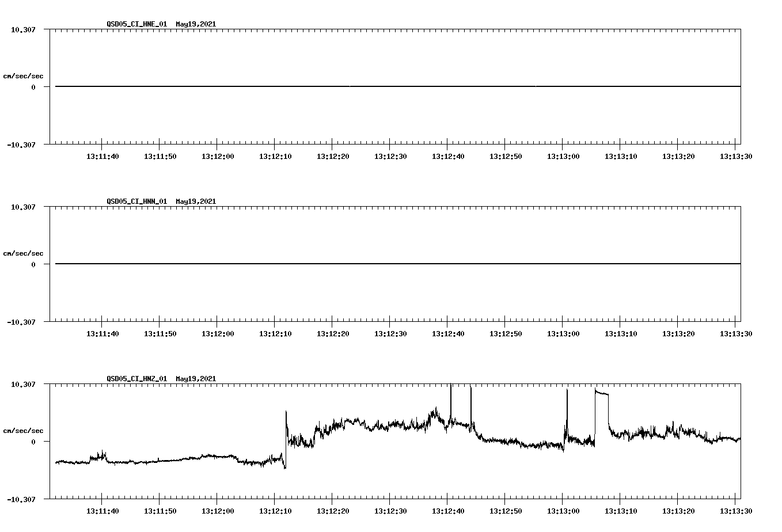
Task: Select the 13:12:30 time label on top axis
Action: (x=392, y=155)
